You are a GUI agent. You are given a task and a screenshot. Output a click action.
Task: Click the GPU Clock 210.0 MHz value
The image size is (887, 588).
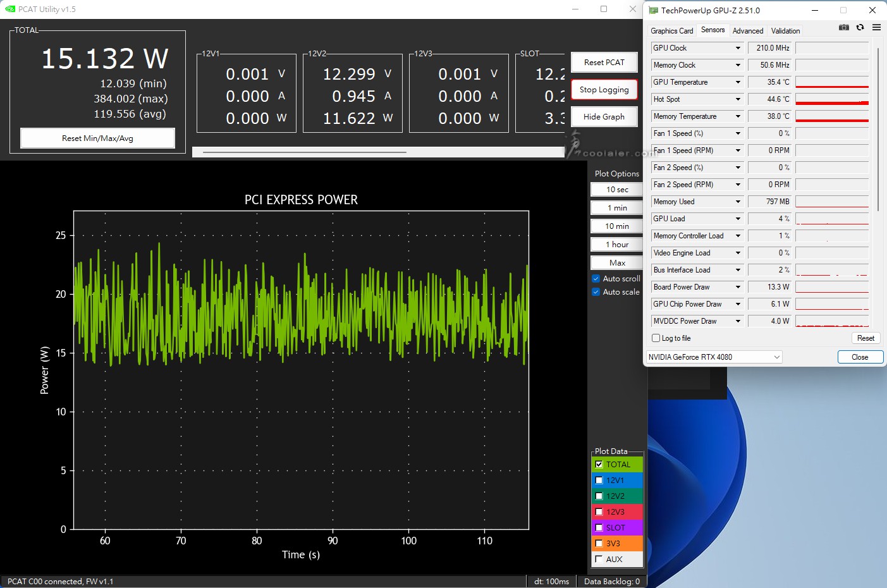[x=770, y=48]
